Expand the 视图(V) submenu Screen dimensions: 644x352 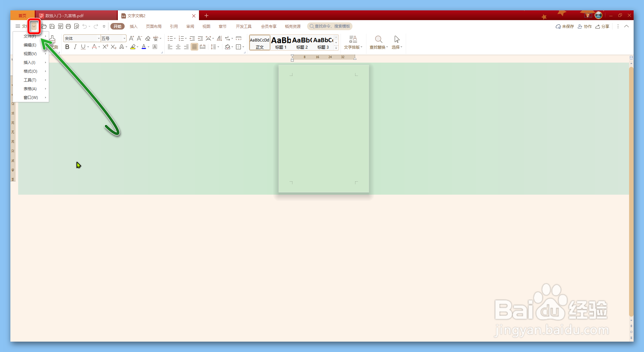point(31,54)
